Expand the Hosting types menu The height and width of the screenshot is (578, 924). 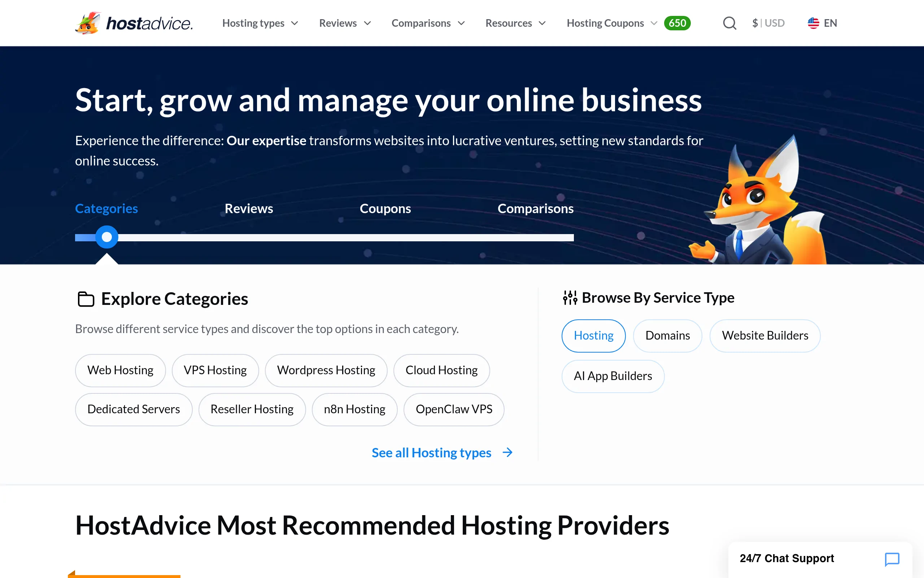pos(260,23)
